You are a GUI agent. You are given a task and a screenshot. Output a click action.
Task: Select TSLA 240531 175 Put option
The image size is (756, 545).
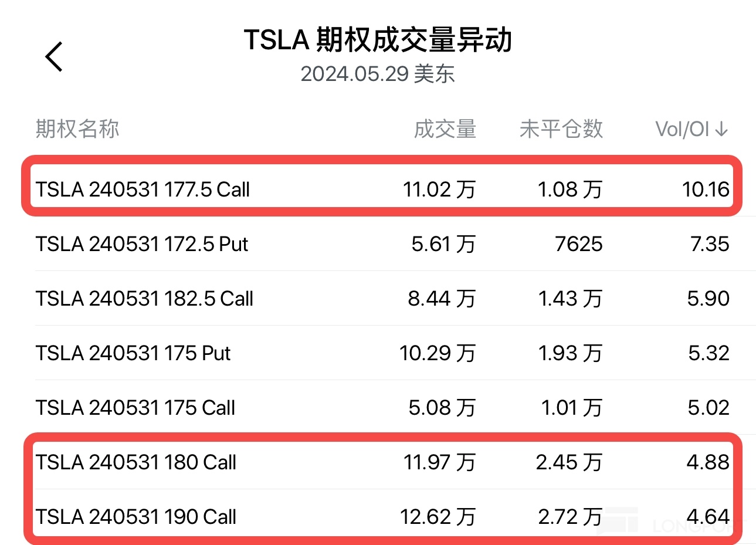click(x=133, y=353)
